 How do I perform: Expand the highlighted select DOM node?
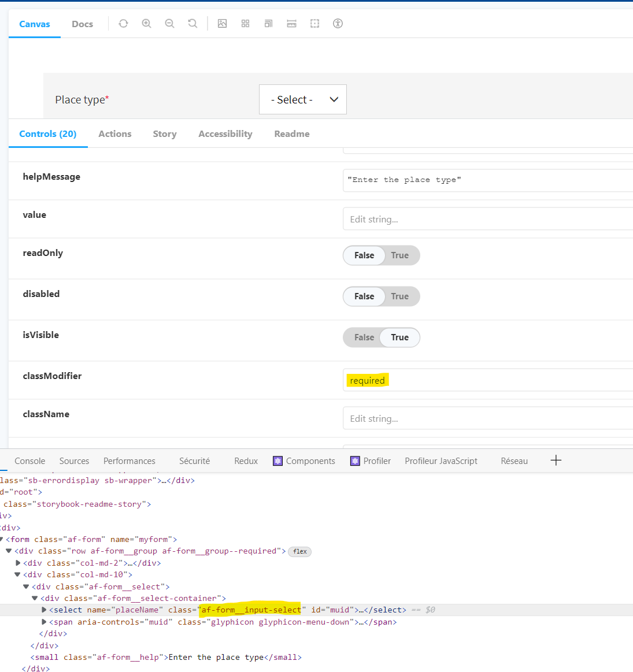(x=44, y=610)
